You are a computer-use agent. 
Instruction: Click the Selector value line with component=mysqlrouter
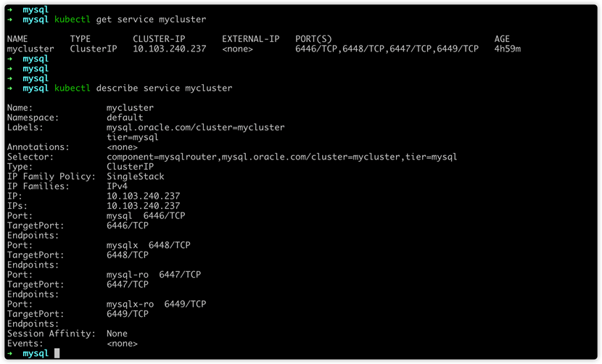pyautogui.click(x=282, y=157)
